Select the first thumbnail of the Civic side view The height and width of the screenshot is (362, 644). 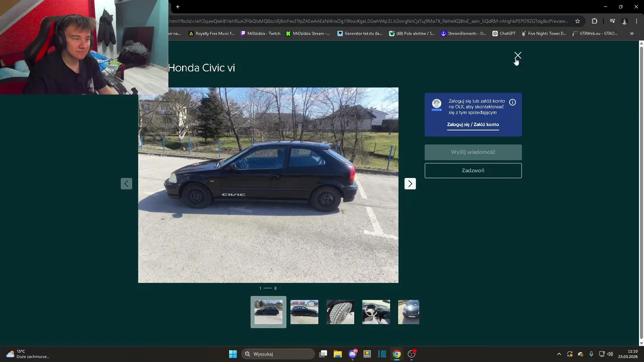pyautogui.click(x=268, y=312)
